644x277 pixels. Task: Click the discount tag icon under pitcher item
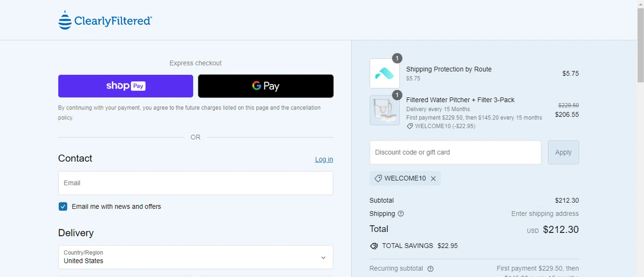point(410,126)
